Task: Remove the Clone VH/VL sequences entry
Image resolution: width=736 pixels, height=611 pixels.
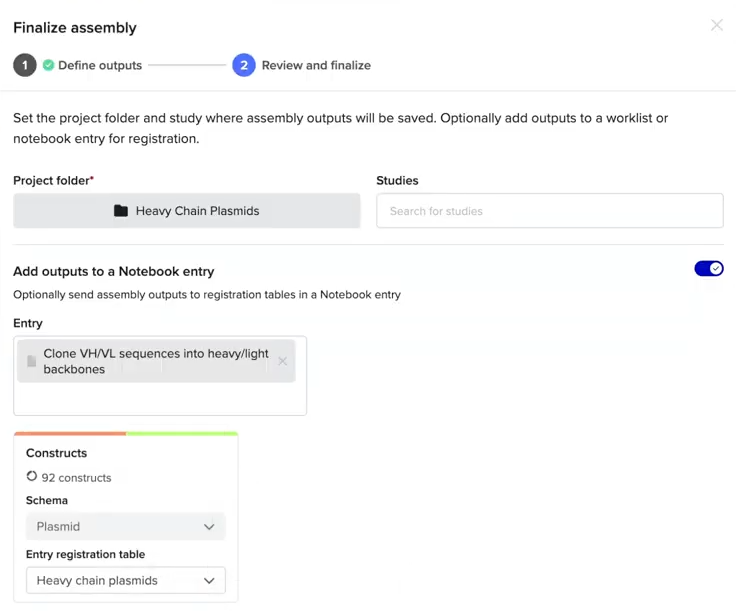Action: [282, 361]
